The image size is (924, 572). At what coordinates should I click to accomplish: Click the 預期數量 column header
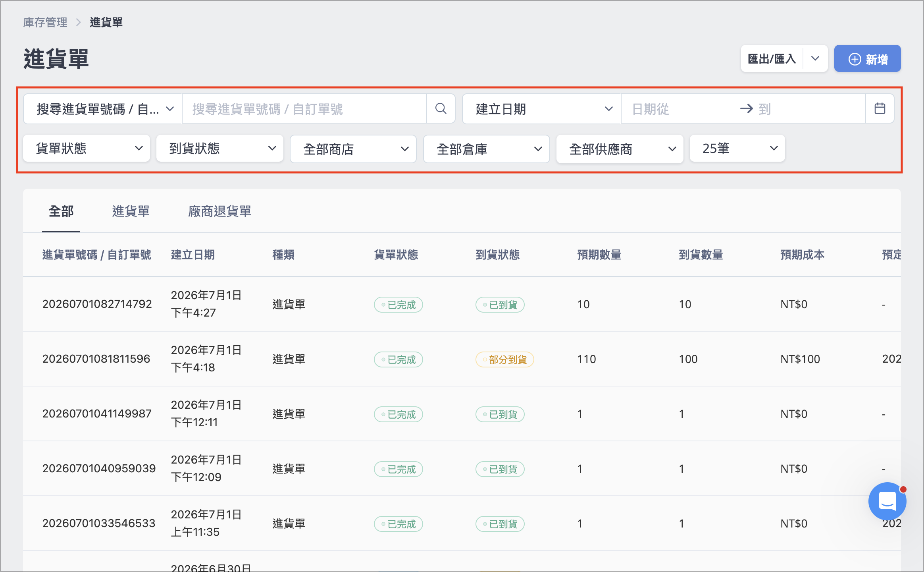click(x=599, y=255)
